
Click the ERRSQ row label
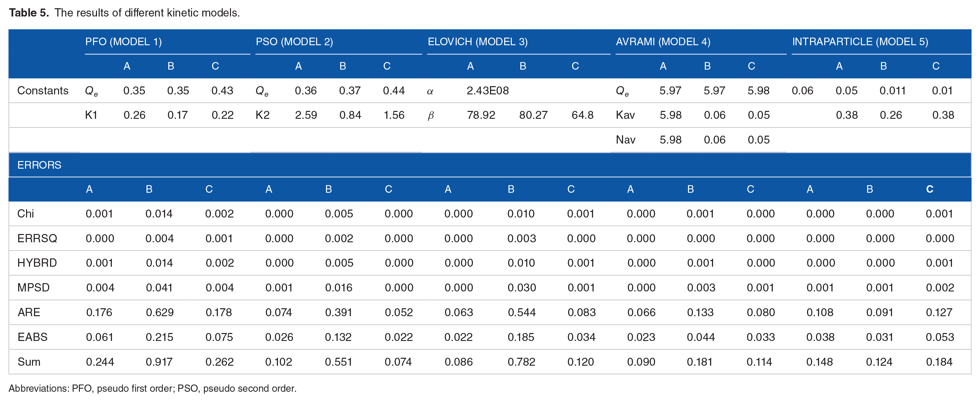tap(37, 238)
